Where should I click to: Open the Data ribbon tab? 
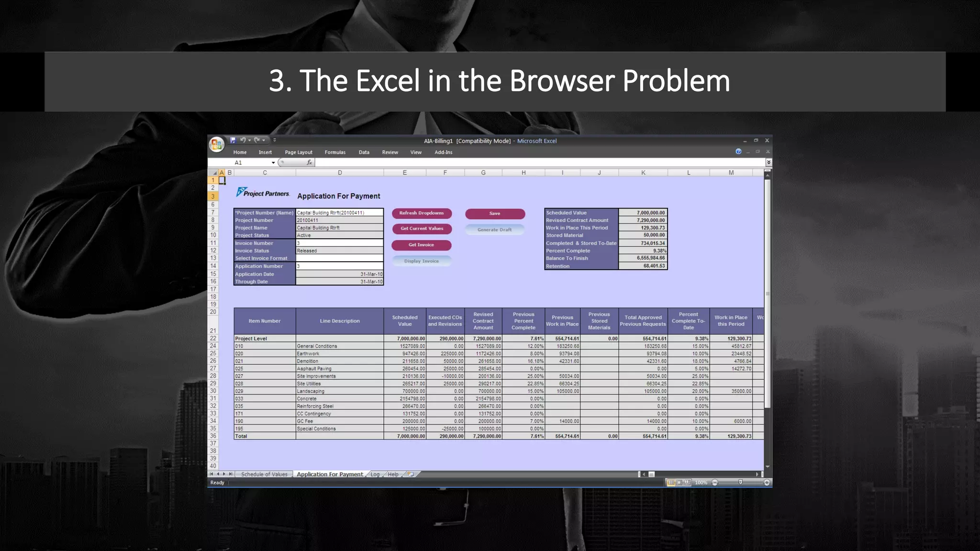pyautogui.click(x=364, y=152)
